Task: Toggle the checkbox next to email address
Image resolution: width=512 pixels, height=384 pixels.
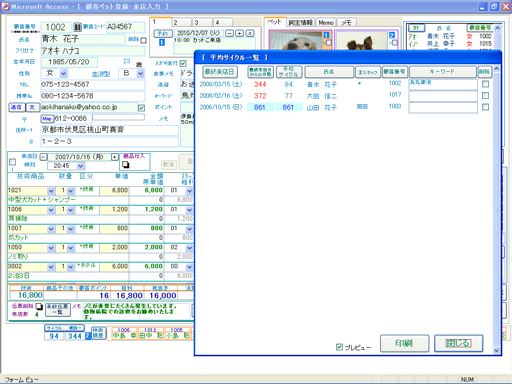Action: tap(141, 108)
